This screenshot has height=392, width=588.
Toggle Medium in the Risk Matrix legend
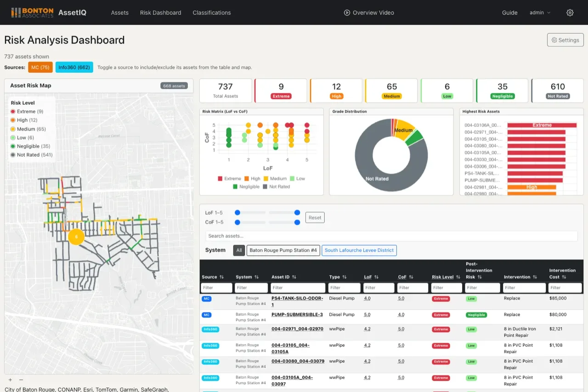(x=275, y=179)
